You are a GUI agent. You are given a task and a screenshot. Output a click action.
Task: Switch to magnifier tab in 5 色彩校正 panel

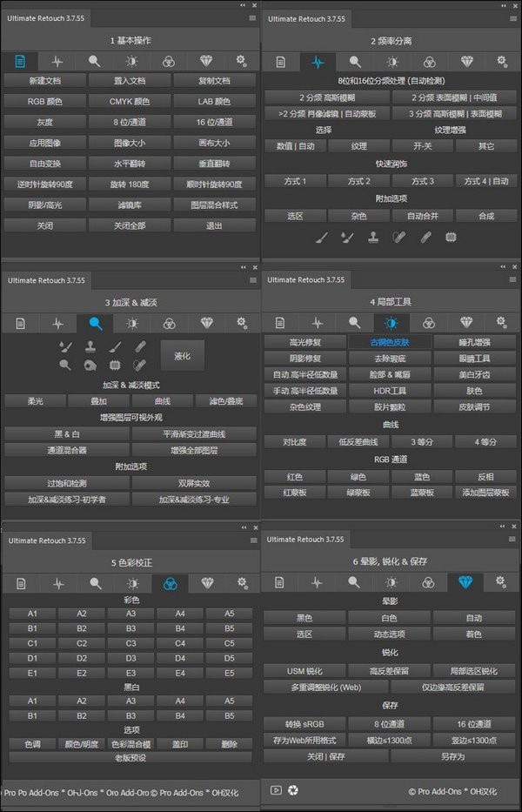point(96,584)
